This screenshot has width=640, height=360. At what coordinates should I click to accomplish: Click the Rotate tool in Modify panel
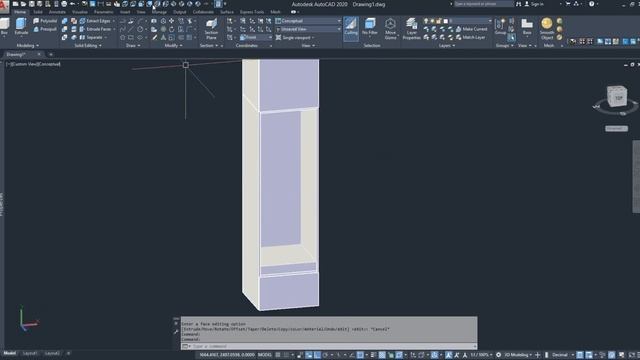171,29
